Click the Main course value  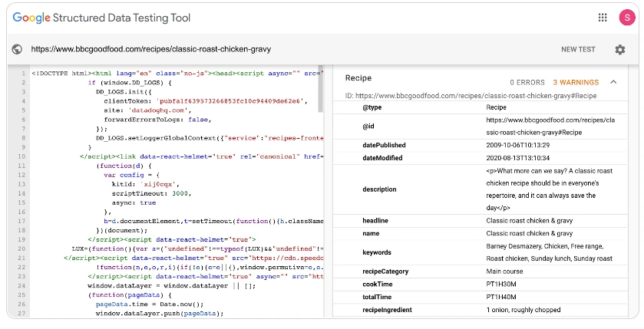tap(504, 271)
